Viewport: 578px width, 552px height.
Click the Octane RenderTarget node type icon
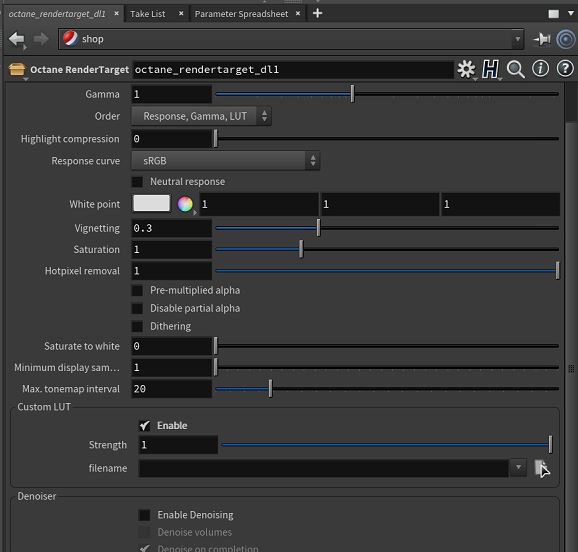coord(17,69)
